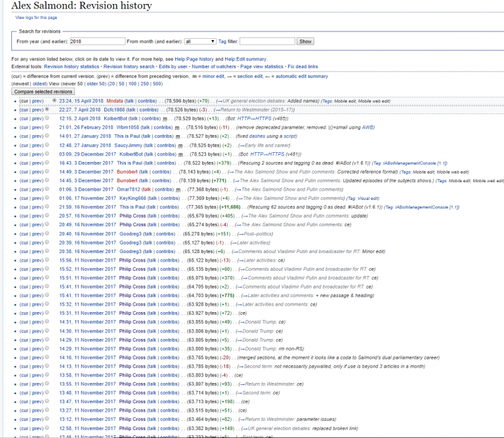Jump to the oldest revisions
This screenshot has width=504, height=438.
40,84
